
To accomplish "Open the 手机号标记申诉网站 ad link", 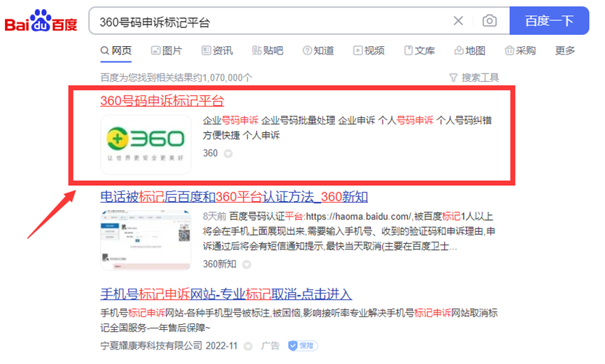I will click(226, 294).
